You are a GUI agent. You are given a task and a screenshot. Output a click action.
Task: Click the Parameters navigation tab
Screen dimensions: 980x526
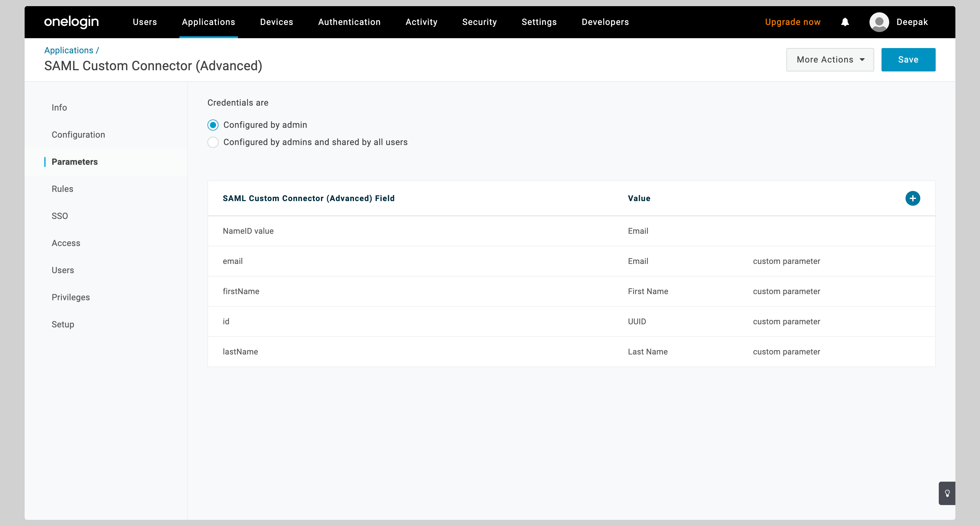point(75,161)
